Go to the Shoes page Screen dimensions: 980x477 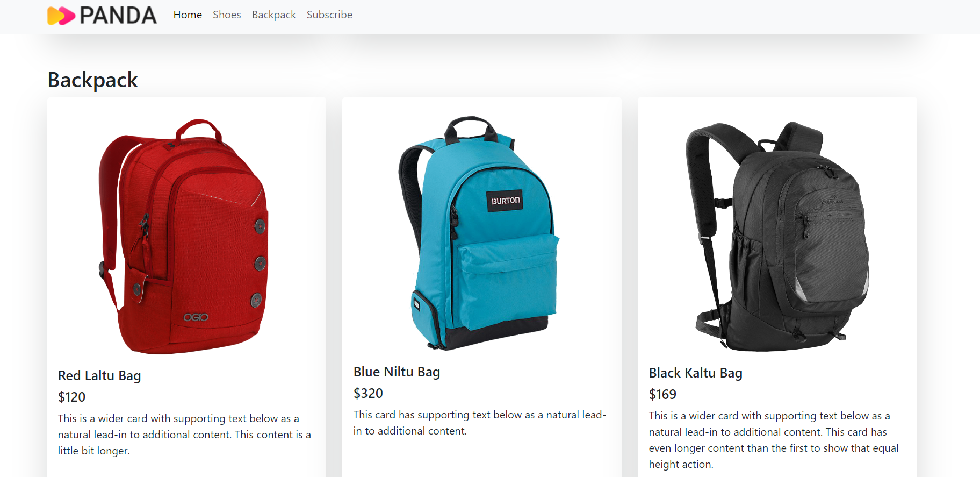click(227, 15)
